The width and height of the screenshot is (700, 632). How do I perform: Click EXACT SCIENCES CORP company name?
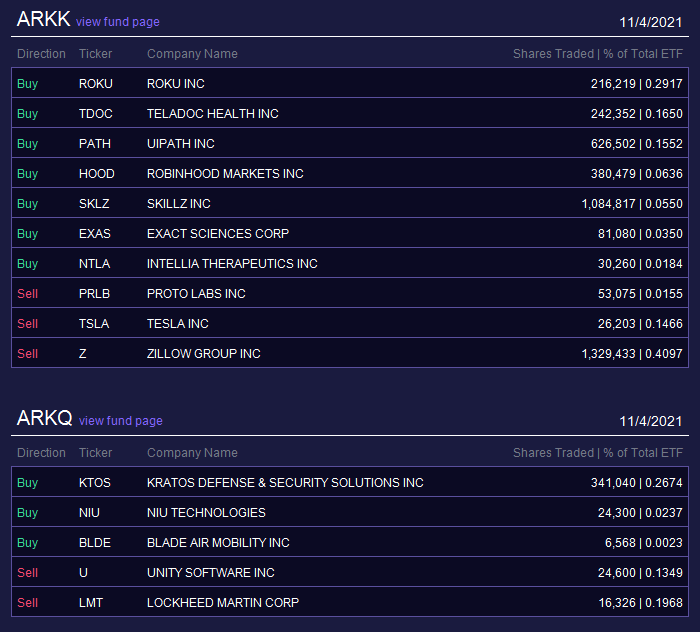[218, 233]
